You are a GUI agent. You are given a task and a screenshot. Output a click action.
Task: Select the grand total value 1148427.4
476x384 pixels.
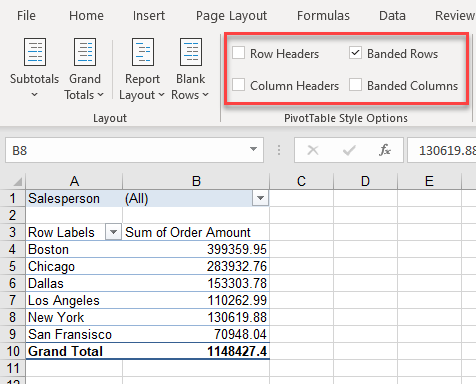196,351
